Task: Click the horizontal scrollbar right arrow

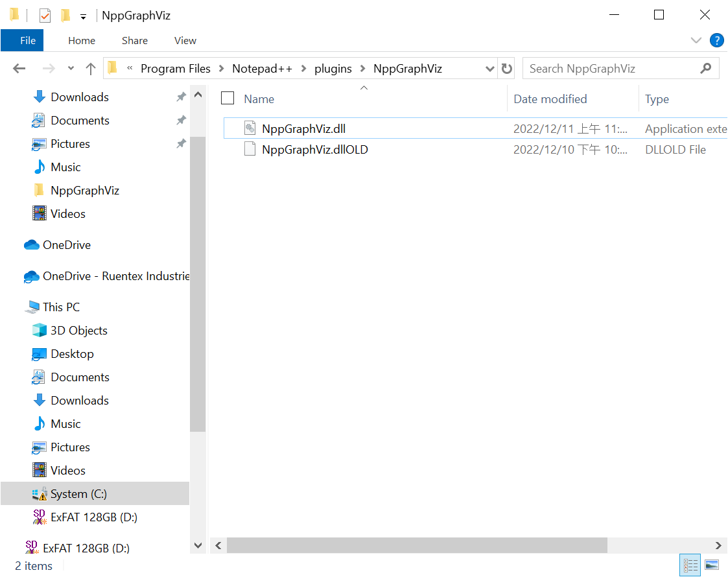Action: tap(718, 545)
